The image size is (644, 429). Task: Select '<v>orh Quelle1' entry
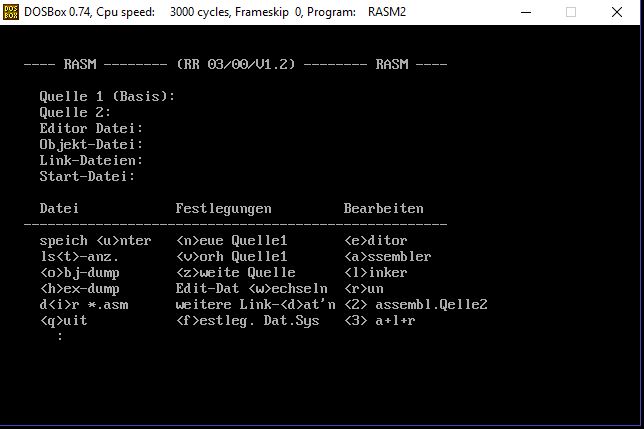coord(231,257)
